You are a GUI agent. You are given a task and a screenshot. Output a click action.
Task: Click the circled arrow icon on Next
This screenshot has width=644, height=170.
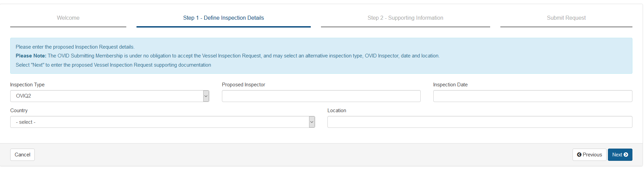626,155
